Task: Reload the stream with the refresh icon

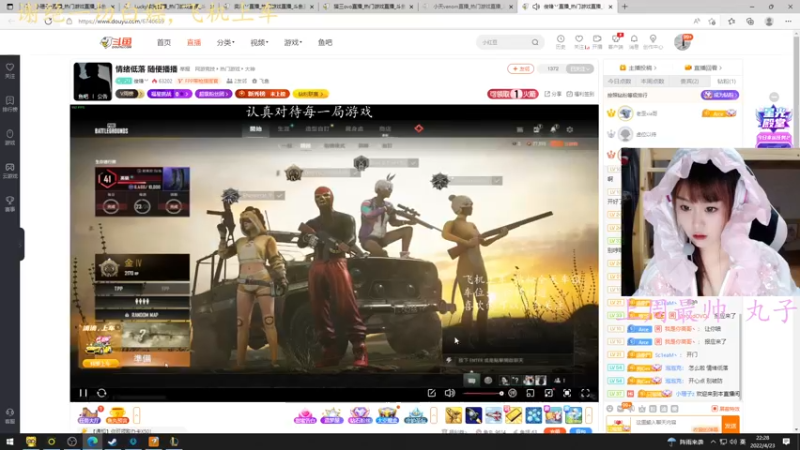Action: coord(102,393)
